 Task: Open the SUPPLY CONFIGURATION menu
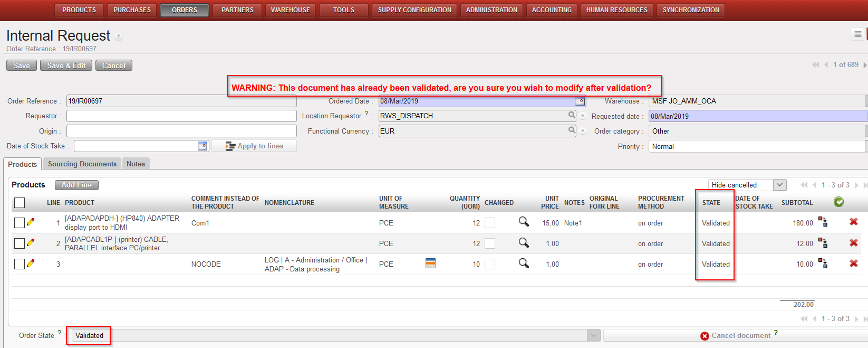pyautogui.click(x=414, y=10)
